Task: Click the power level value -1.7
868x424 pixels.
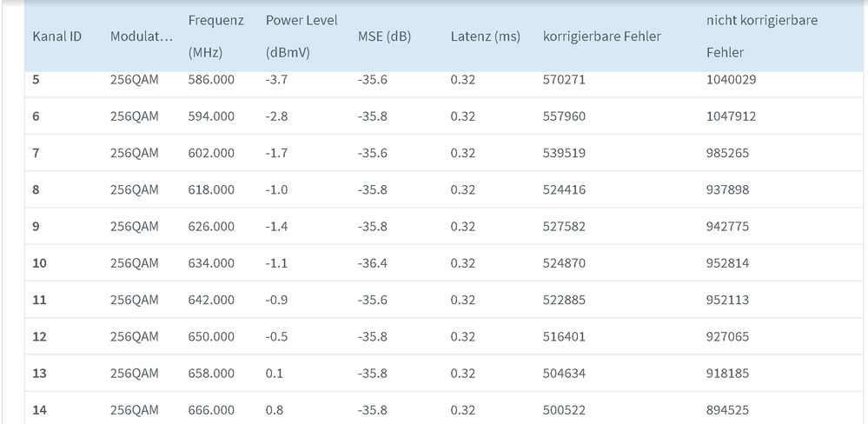Action: click(x=276, y=153)
